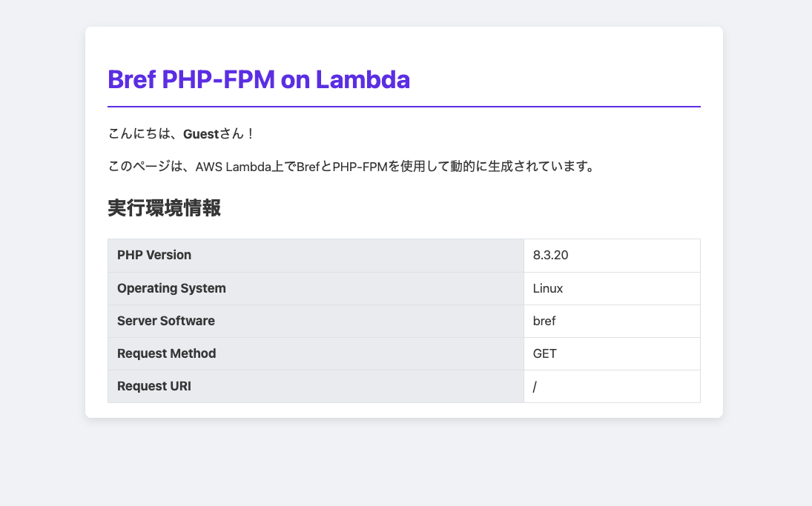Click the 'Bref PHP-FPM on Lambda' heading
The height and width of the screenshot is (506, 812).
tap(258, 80)
